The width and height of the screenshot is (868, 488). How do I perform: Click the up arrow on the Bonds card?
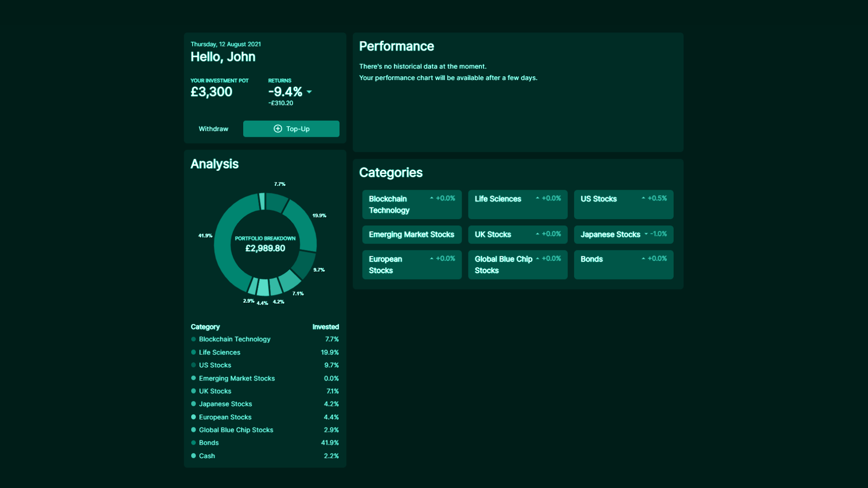tap(644, 258)
